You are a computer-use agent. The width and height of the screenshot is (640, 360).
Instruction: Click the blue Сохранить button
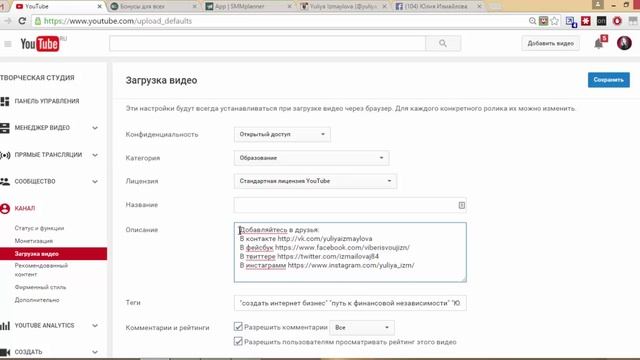[x=609, y=80]
